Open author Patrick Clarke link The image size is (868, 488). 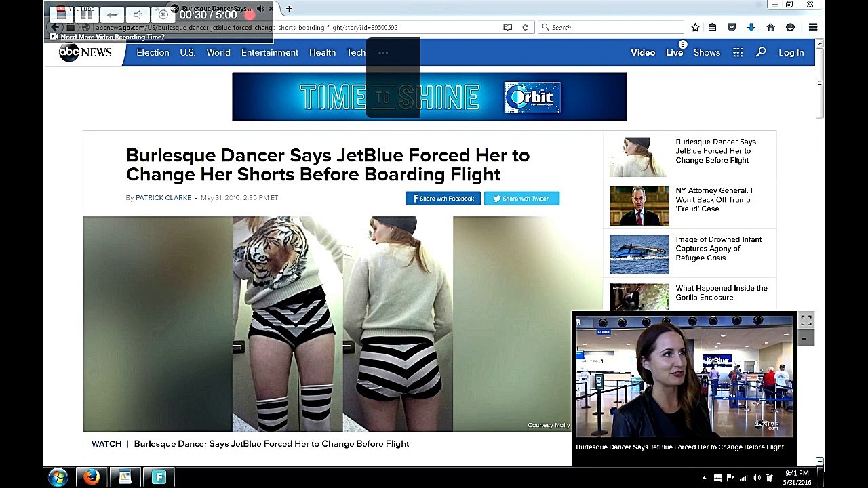[163, 198]
